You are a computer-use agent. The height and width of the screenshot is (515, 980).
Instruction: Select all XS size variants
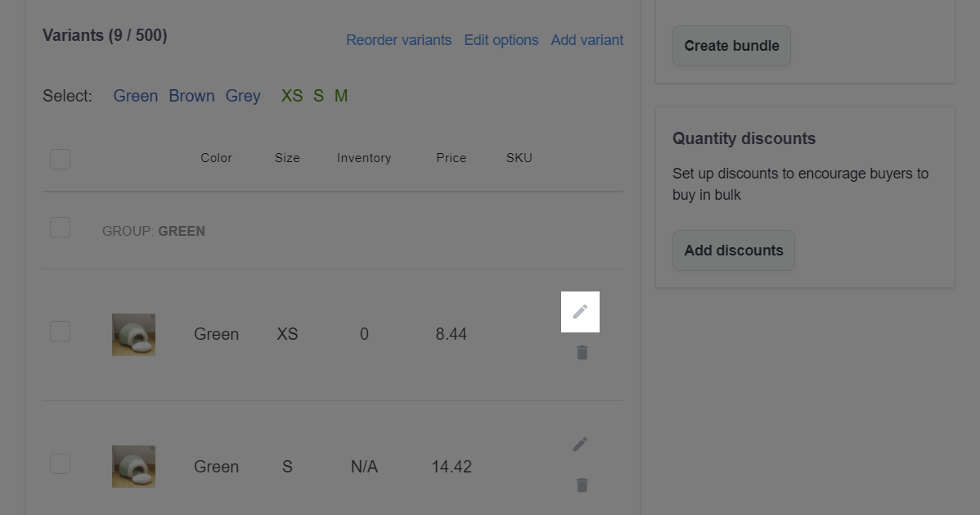[x=291, y=96]
